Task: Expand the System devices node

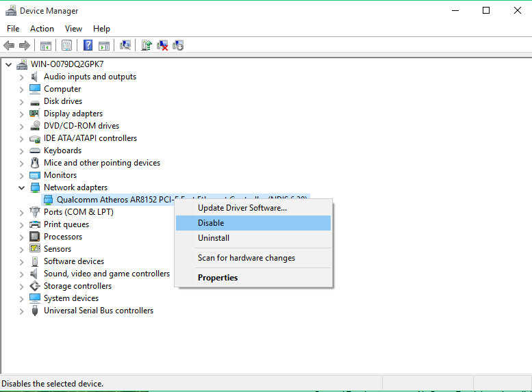Action: click(21, 298)
